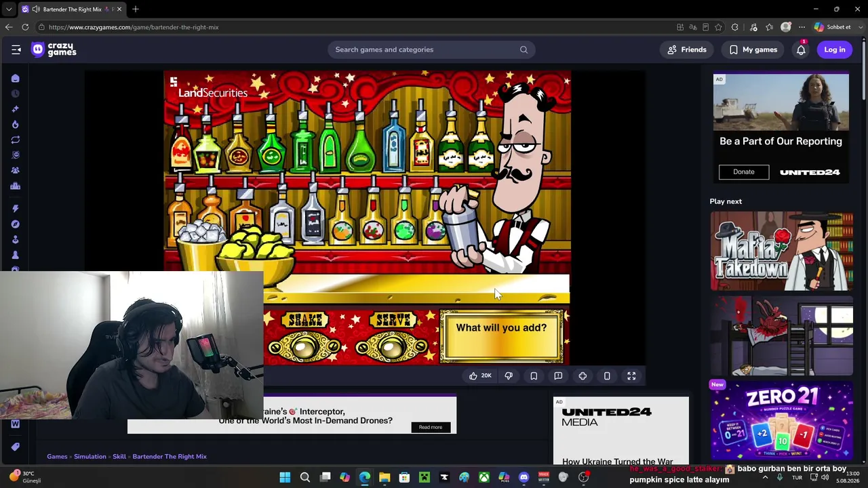This screenshot has width=868, height=488.
Task: Show hidden system tray icons
Action: (765, 477)
